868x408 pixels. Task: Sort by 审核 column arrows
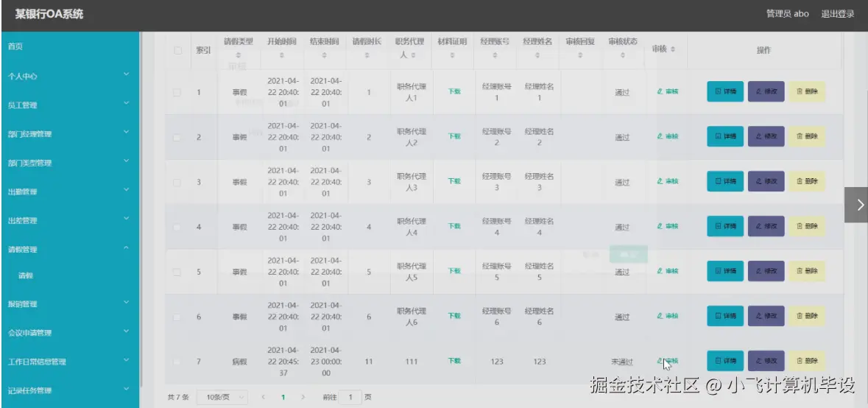pos(673,49)
